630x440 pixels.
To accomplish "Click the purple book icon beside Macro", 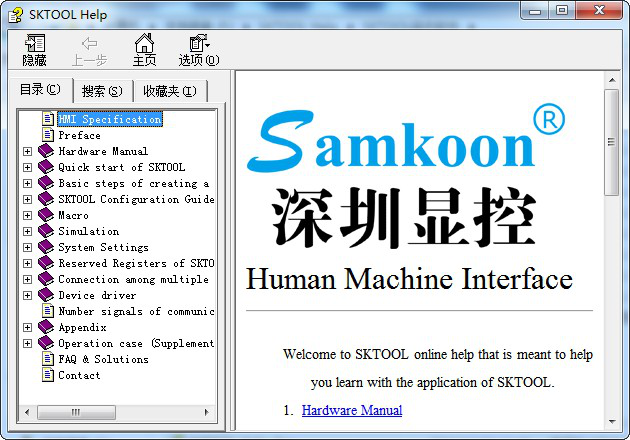I will click(x=46, y=215).
